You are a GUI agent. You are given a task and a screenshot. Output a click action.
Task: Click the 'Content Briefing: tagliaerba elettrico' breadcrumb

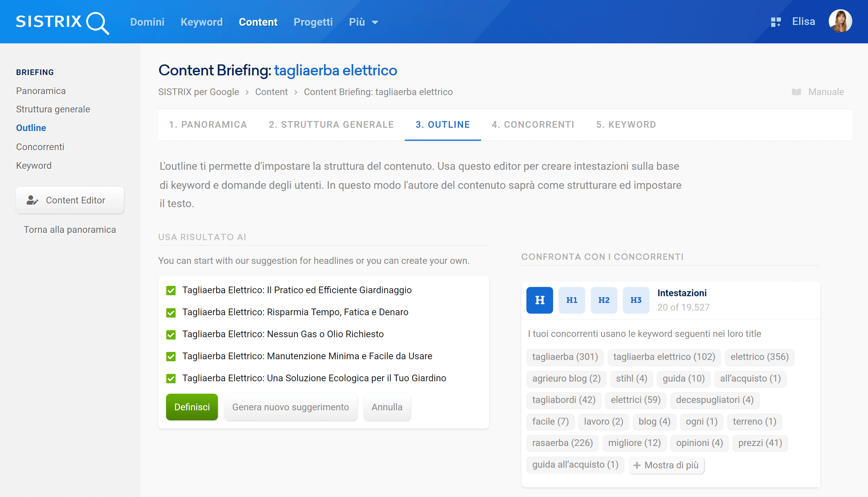tap(378, 92)
